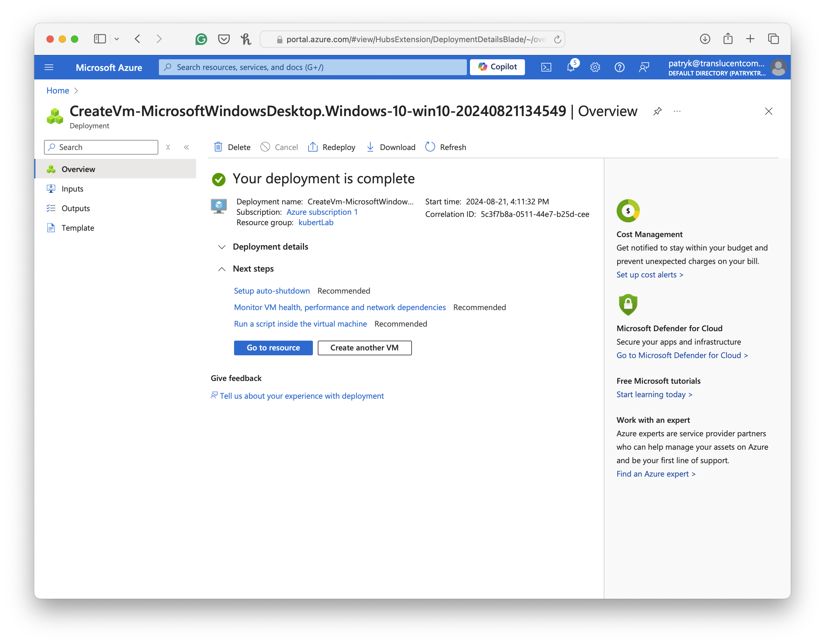Open the Template menu item

pyautogui.click(x=77, y=228)
